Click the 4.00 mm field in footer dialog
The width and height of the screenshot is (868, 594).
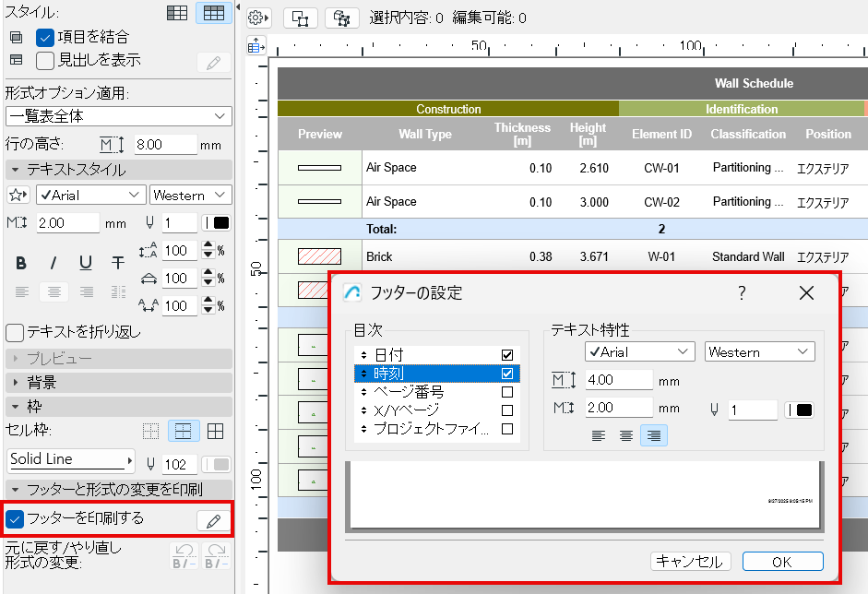(x=619, y=380)
